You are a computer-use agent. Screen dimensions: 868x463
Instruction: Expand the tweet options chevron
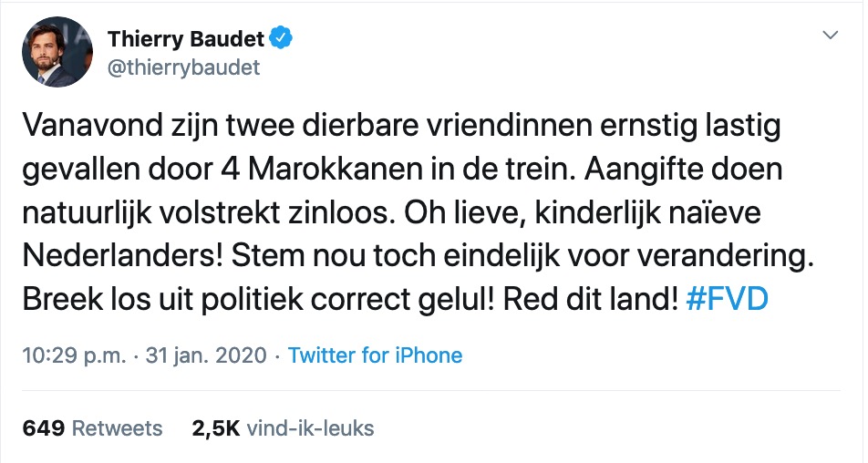(x=830, y=36)
